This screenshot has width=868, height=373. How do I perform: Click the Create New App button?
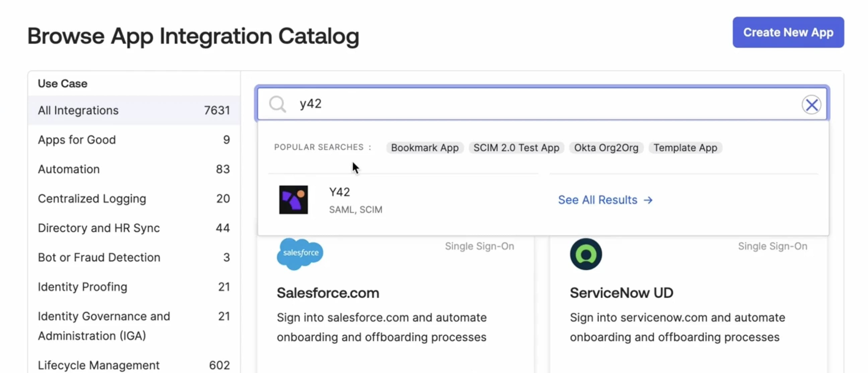(788, 32)
